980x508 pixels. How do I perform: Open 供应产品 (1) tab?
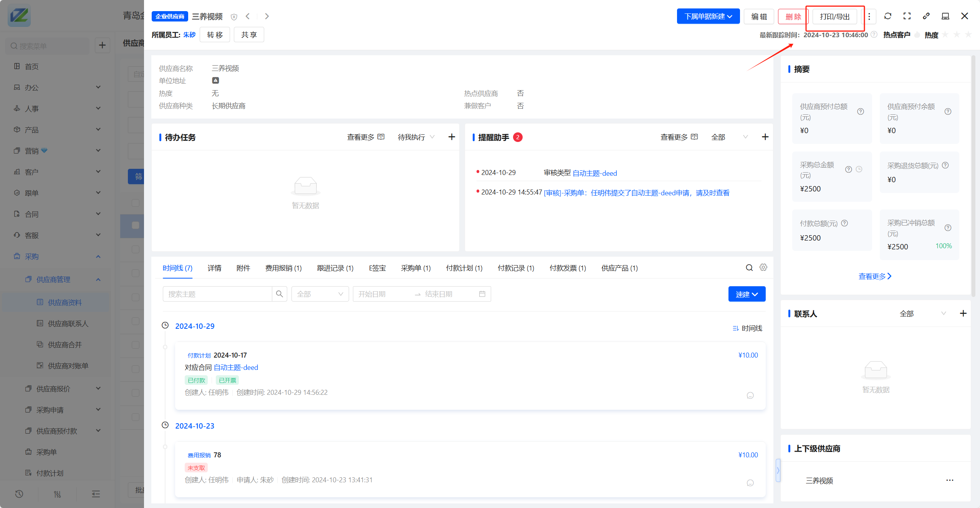point(619,268)
